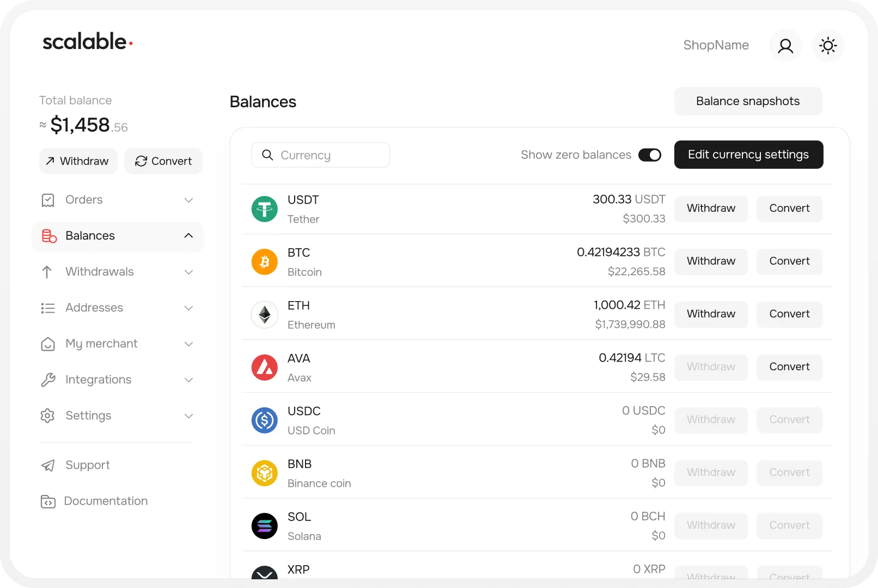Convert the BTC balance

coord(789,261)
